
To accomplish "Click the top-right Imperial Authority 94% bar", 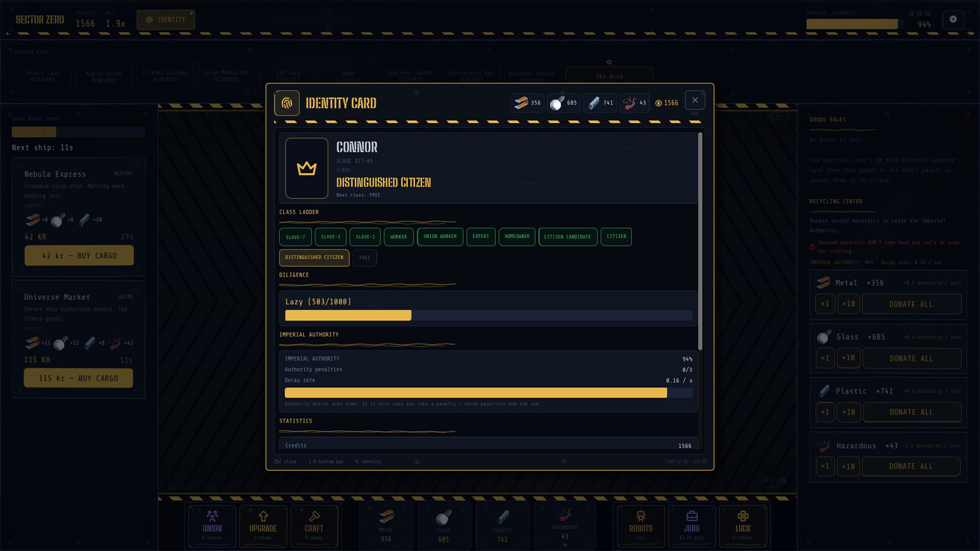I will 855,24.
